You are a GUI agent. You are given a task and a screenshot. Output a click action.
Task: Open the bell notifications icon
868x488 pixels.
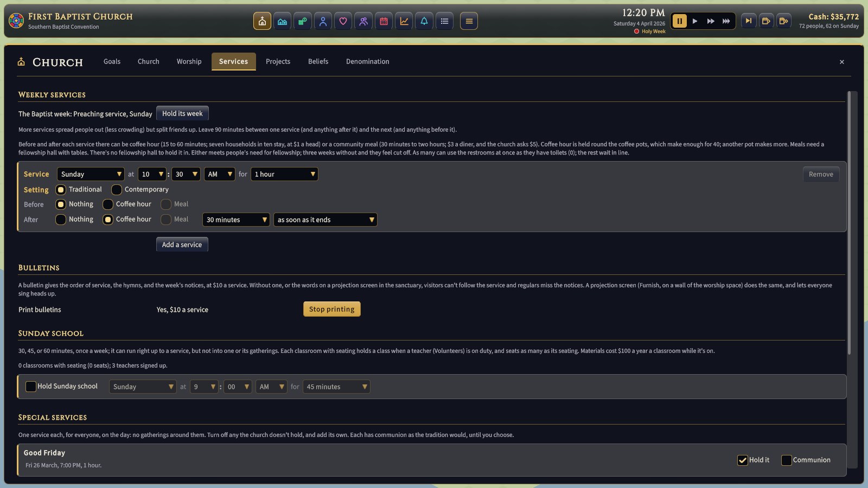click(x=424, y=21)
